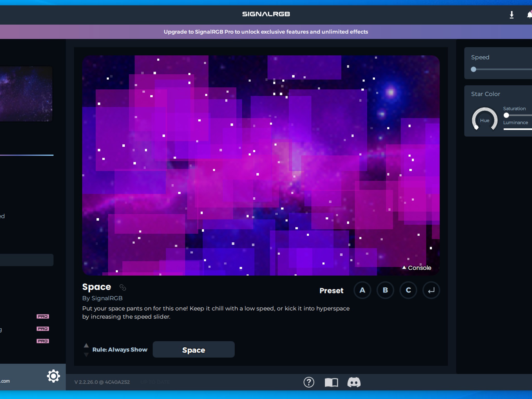Adjust the Star Color Hue dial

tap(485, 119)
